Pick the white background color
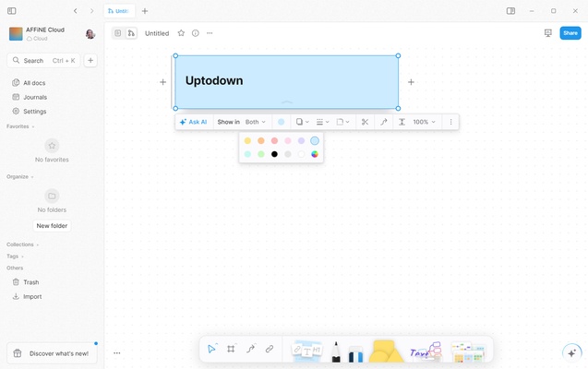Image resolution: width=588 pixels, height=369 pixels. pyautogui.click(x=301, y=154)
